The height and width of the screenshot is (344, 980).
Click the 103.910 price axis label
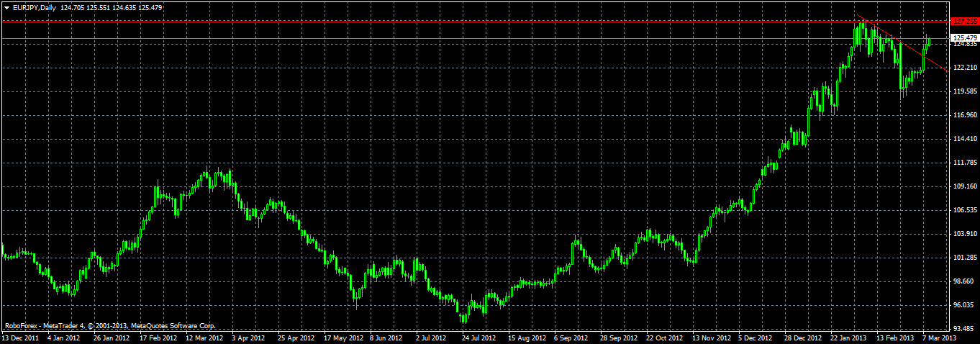[963, 234]
